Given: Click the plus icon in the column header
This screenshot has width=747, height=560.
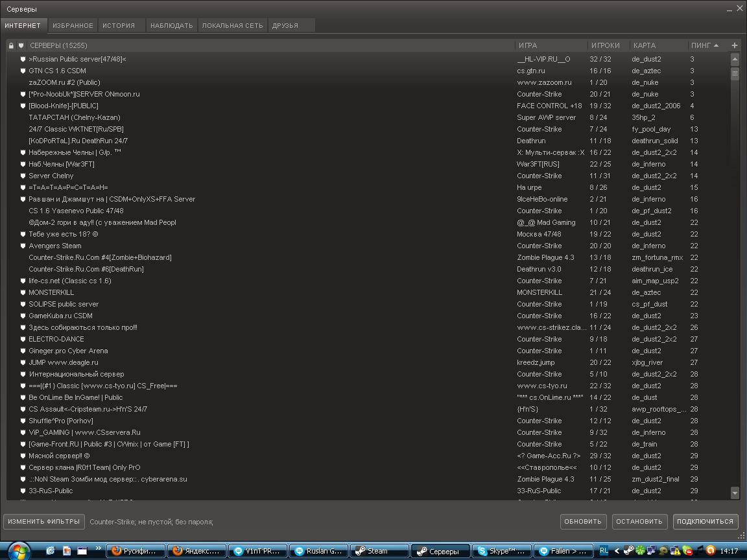Looking at the screenshot, I should pos(735,45).
